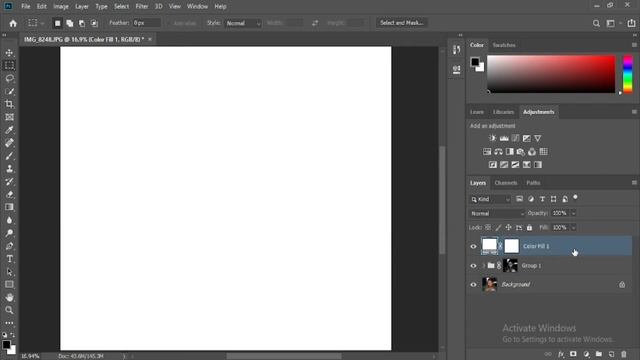
Task: Add a Levels adjustment
Action: coord(504,138)
